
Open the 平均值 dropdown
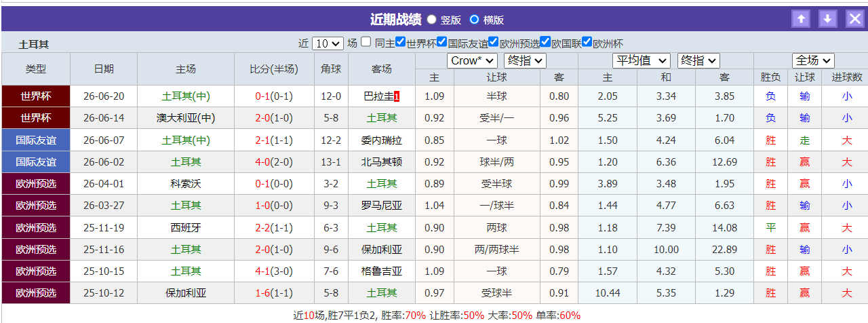(642, 61)
